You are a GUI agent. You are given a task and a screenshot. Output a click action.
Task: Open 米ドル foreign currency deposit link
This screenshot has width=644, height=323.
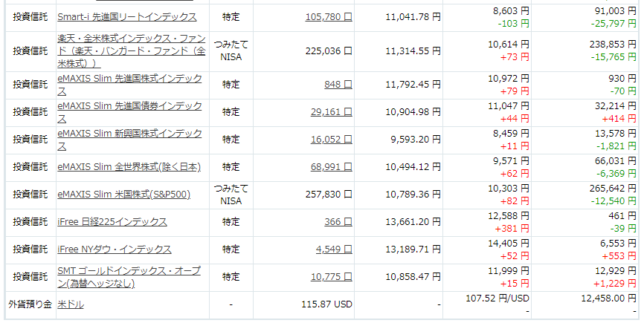tap(71, 304)
